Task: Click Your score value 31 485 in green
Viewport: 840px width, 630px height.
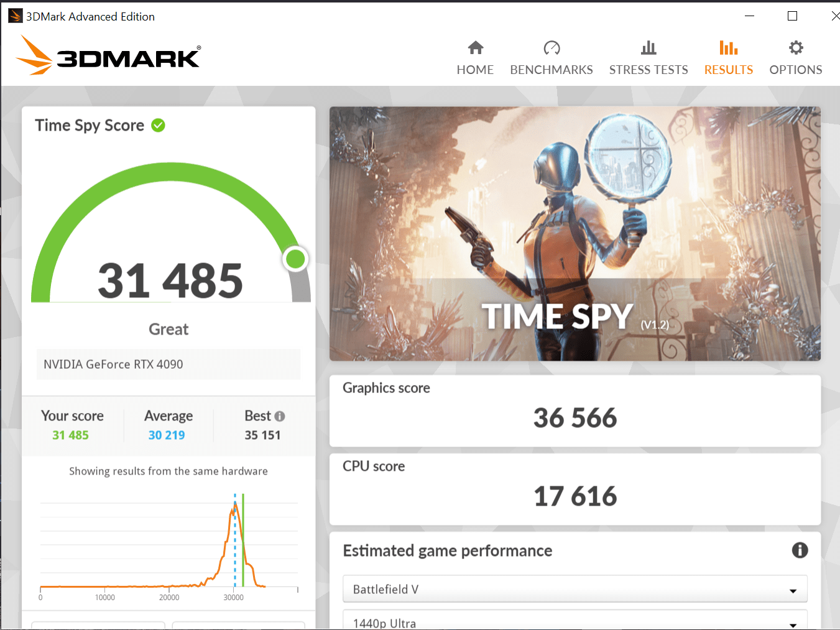Action: point(70,435)
